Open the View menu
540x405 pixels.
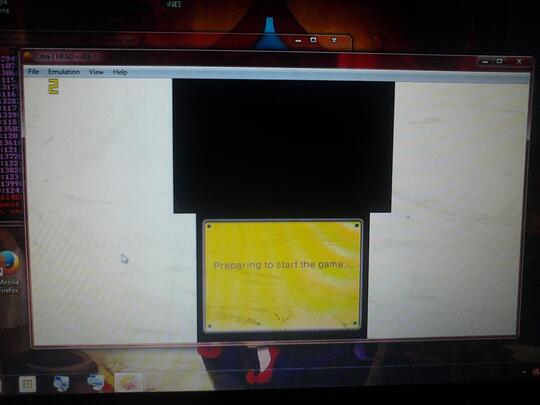(96, 72)
